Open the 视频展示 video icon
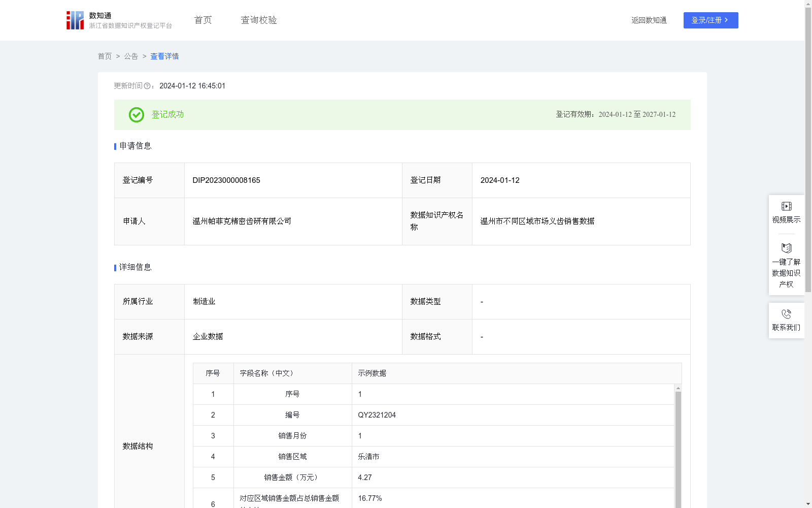Image resolution: width=812 pixels, height=508 pixels. click(786, 206)
